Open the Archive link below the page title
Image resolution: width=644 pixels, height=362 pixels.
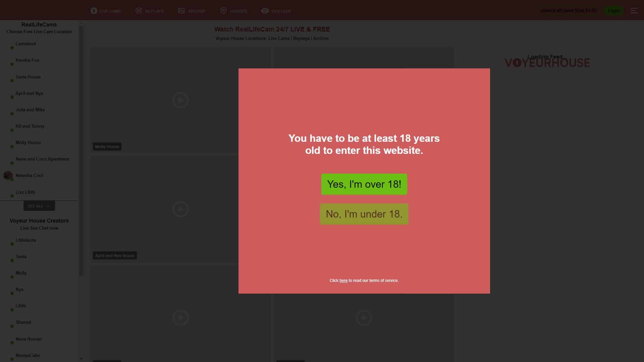(x=321, y=39)
